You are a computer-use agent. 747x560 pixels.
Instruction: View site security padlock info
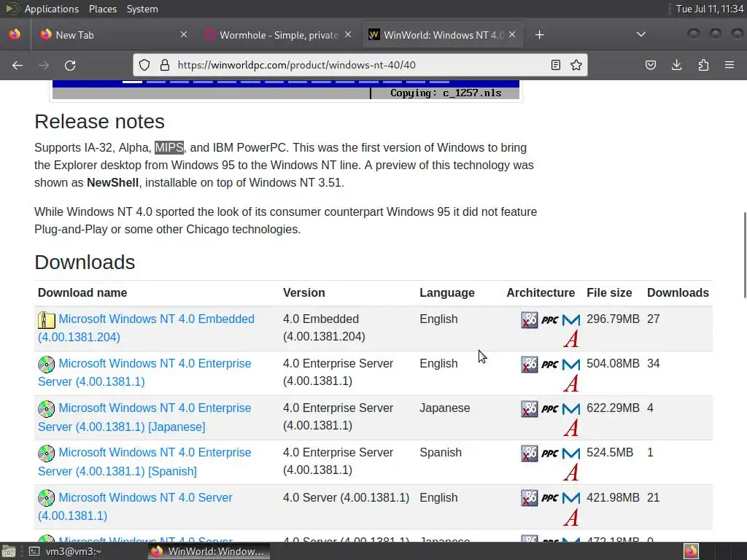[x=164, y=65]
